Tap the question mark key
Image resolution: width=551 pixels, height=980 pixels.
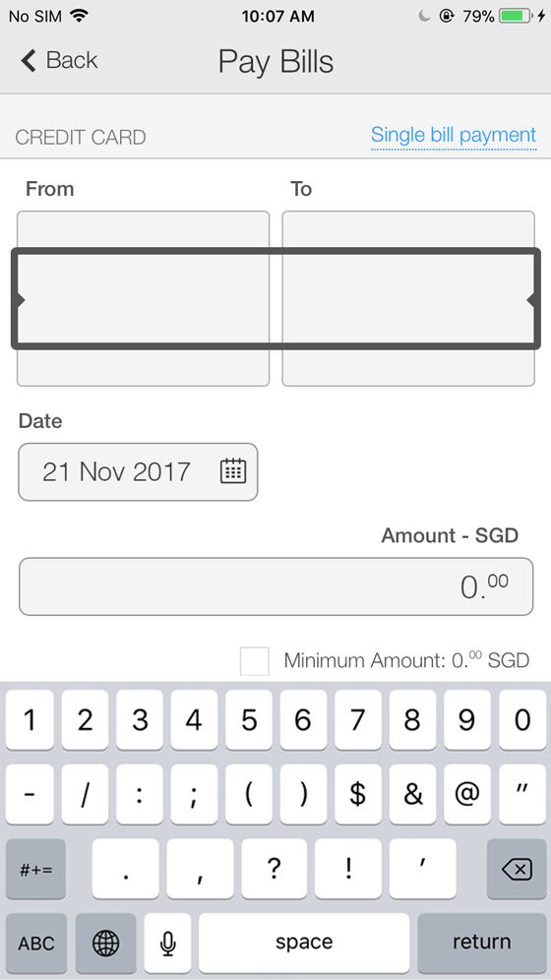point(275,869)
